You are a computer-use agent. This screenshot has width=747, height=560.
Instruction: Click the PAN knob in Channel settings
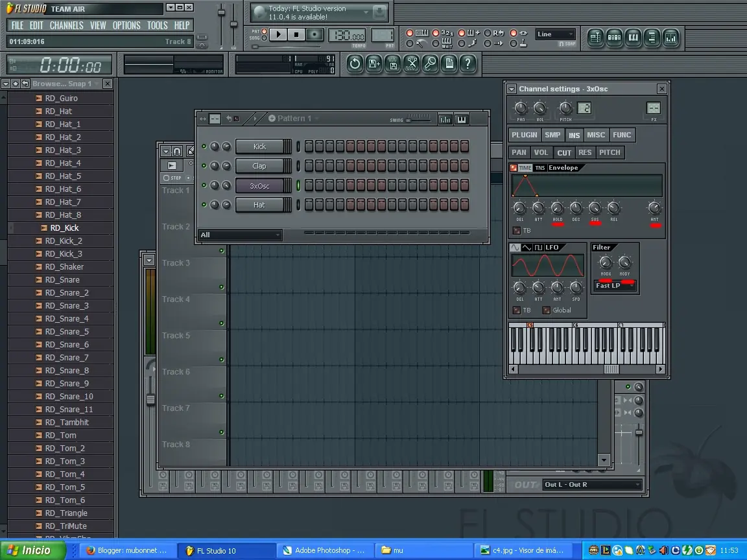pos(521,108)
